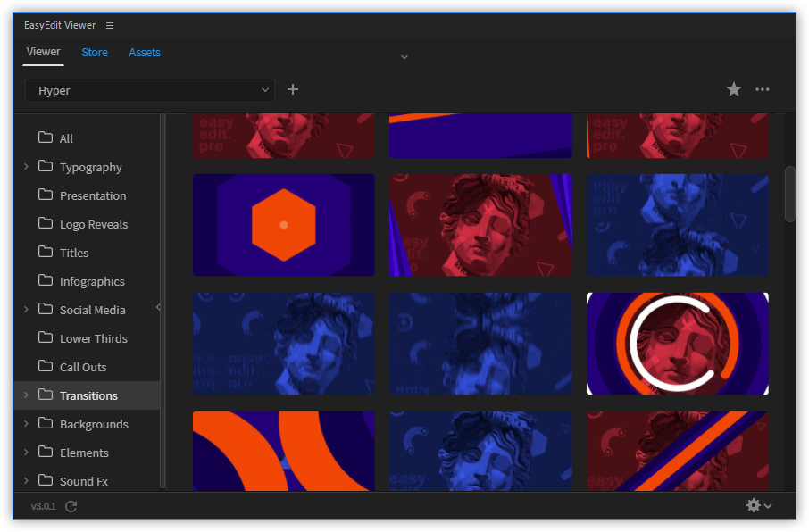Screen dimensions: 809x532
Task: Click the folder icon for All
Action: coord(46,137)
